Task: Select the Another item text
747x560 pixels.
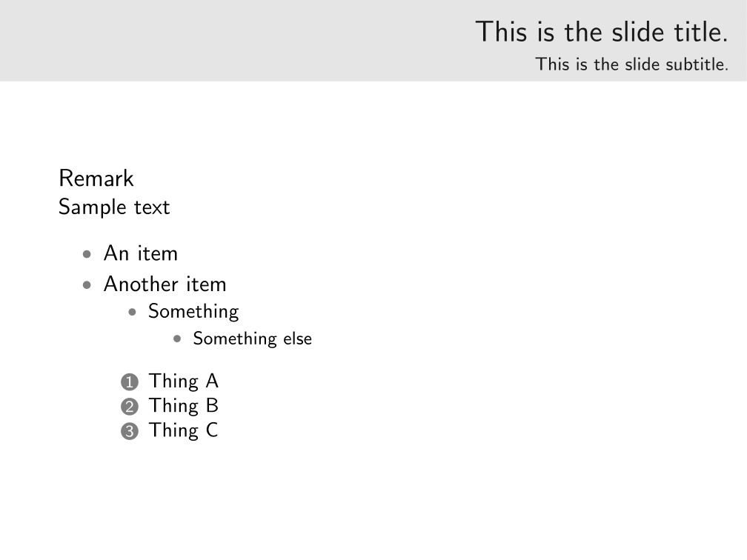Action: tap(165, 284)
